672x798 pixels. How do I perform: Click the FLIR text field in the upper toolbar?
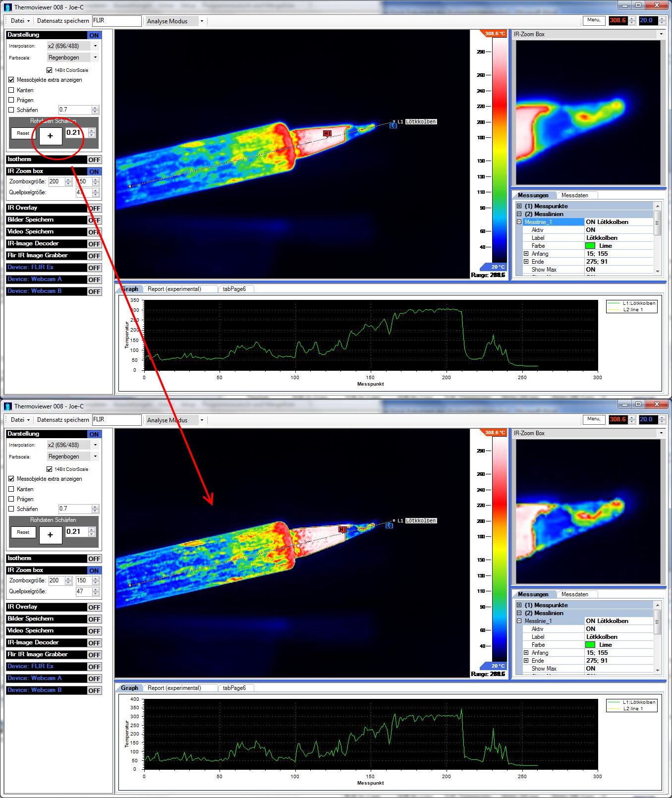(116, 21)
